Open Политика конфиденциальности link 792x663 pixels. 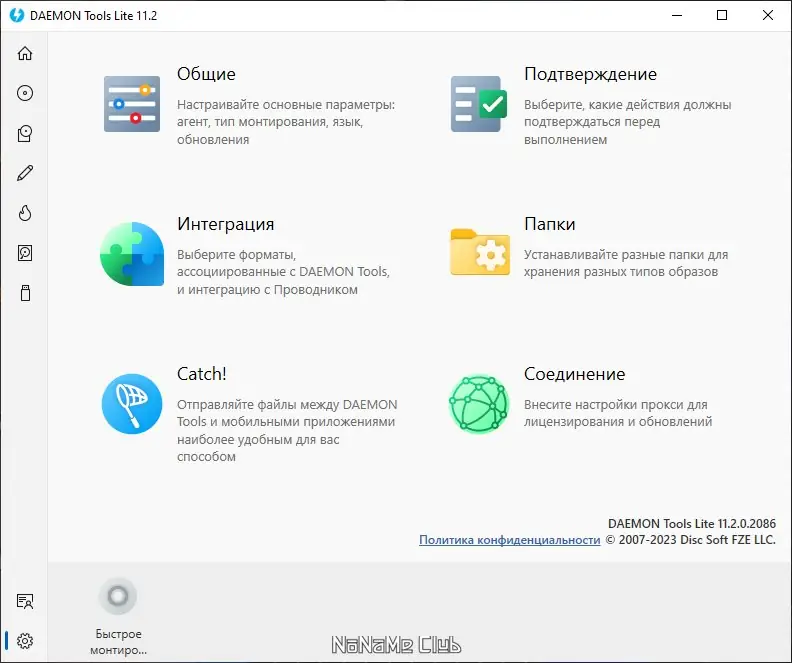coord(510,540)
